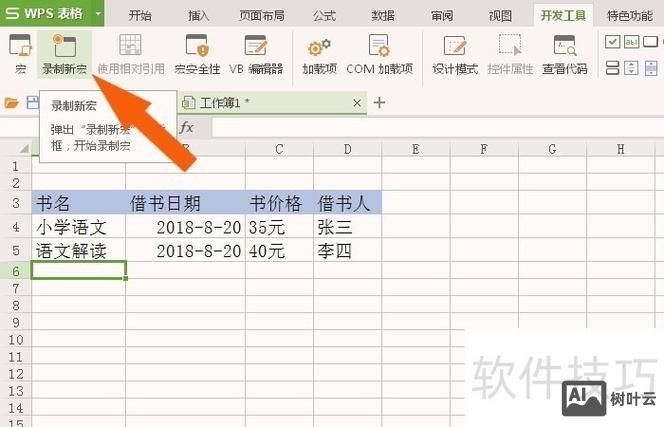Select column D header
This screenshot has height=427, width=664.
pos(347,149)
